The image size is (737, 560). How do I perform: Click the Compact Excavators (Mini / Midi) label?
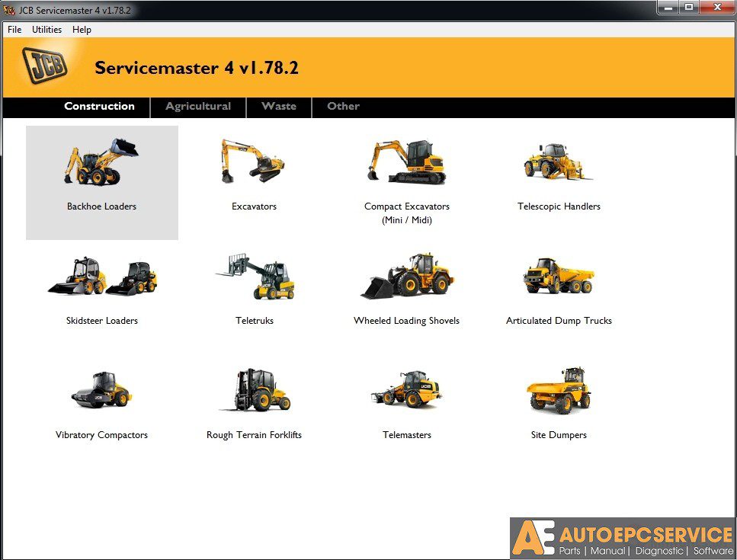point(406,213)
